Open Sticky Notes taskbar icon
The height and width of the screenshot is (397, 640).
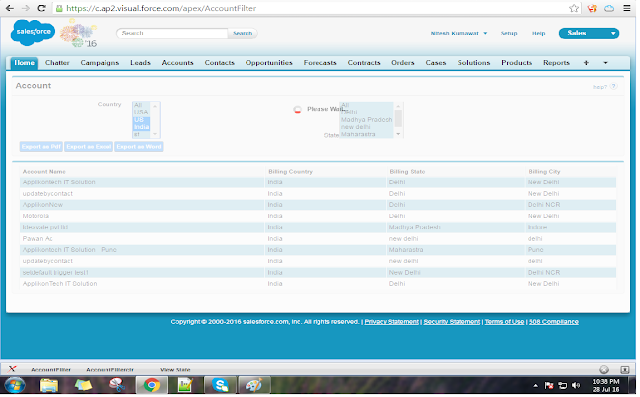tap(83, 385)
